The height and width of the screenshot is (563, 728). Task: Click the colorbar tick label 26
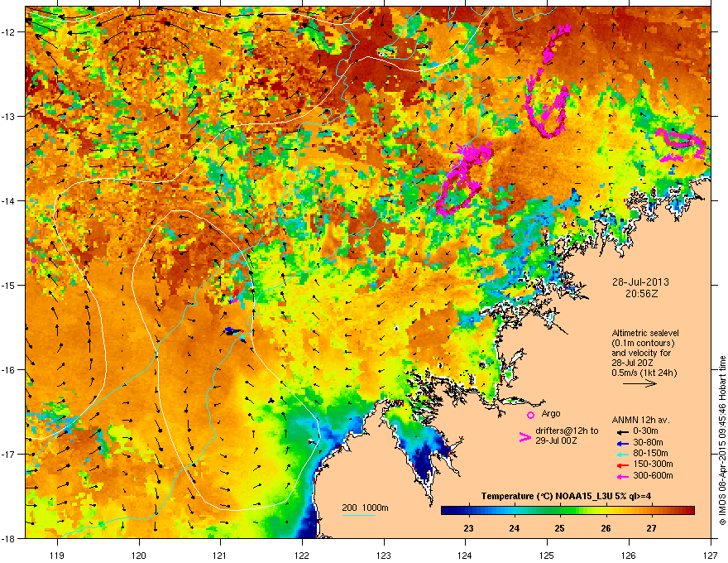tap(606, 528)
